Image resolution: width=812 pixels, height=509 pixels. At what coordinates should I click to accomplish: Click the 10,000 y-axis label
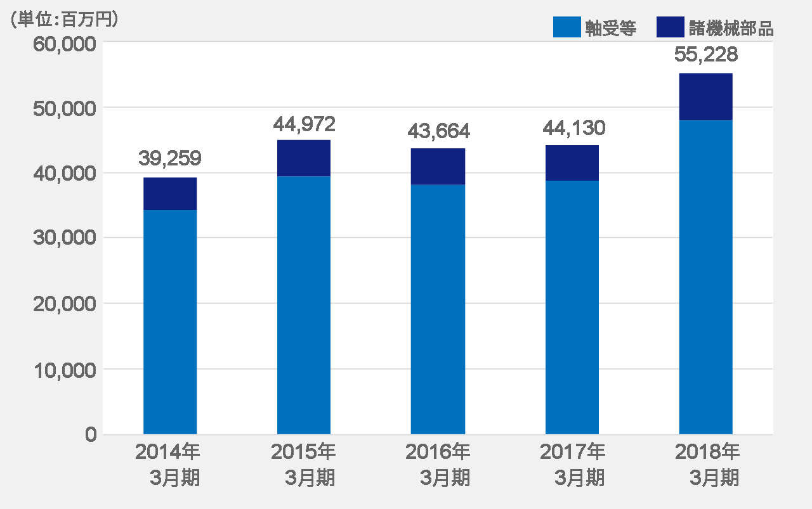point(63,370)
